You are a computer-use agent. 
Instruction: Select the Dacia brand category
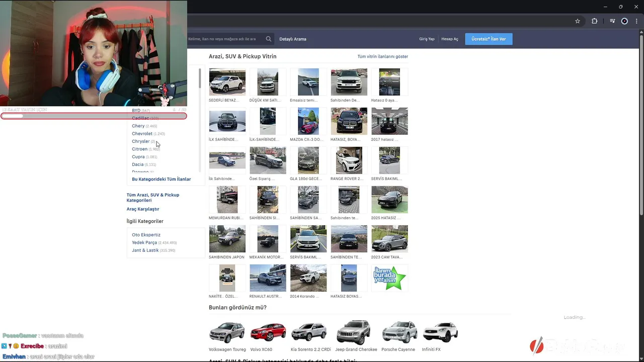[138, 164]
